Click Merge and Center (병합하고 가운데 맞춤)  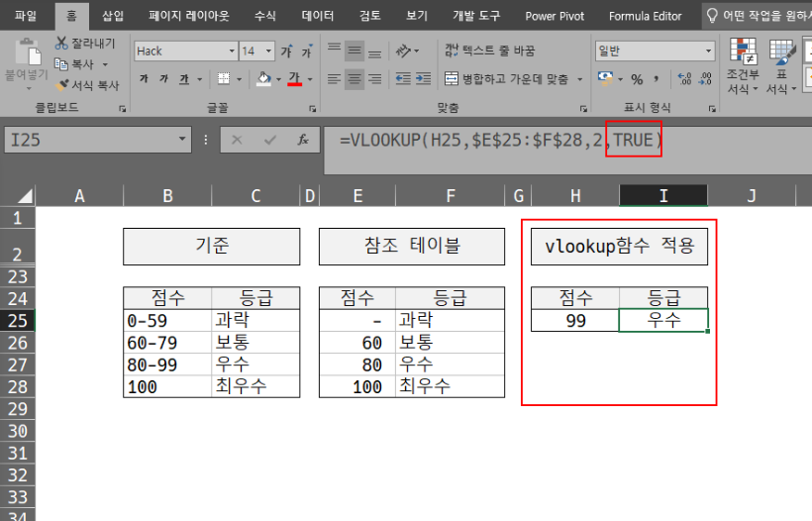click(x=506, y=78)
